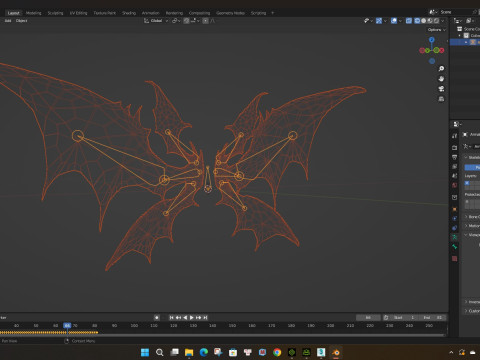Toggle auto keying record button
480x360 pixels.
pos(157,318)
